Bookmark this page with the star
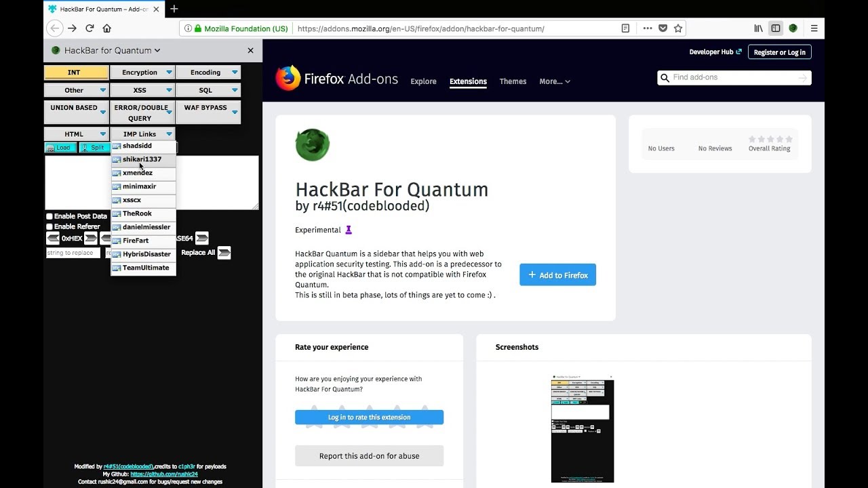The image size is (868, 488). 677,28
